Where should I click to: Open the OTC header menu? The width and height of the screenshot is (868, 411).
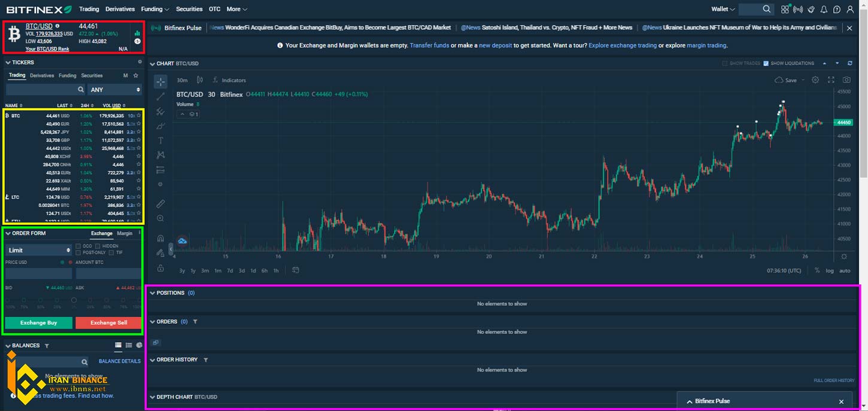click(x=214, y=9)
